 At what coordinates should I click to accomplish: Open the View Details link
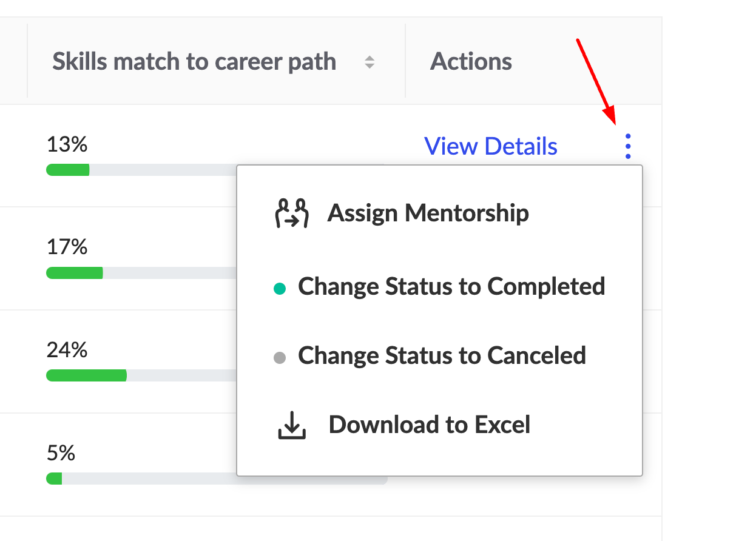(491, 146)
